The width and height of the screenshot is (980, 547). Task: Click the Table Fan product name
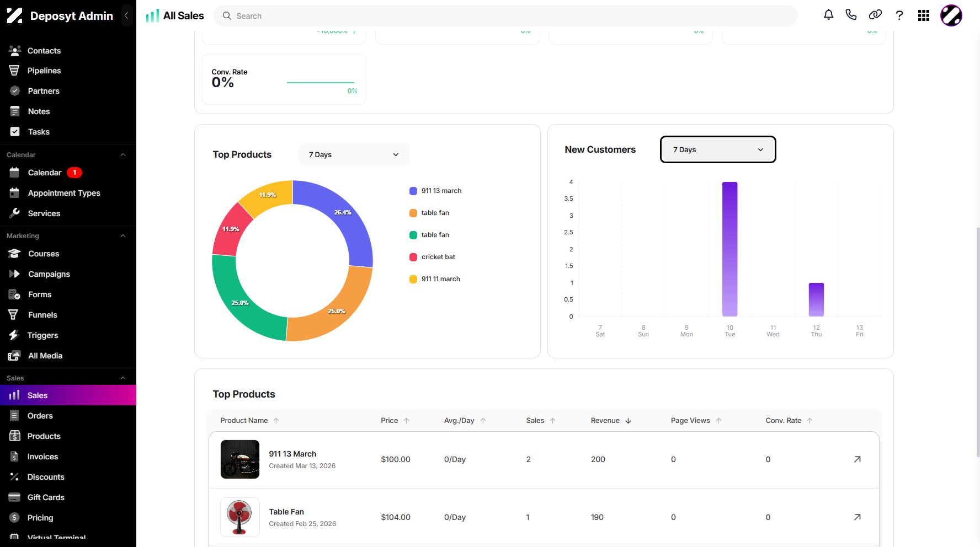[x=286, y=512]
